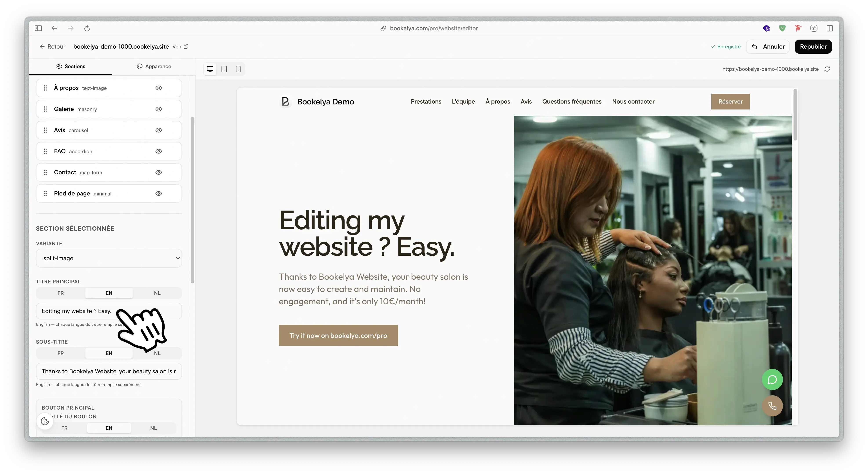This screenshot has height=474, width=868.
Task: Grab the drag handle for Avis section
Action: click(x=45, y=130)
